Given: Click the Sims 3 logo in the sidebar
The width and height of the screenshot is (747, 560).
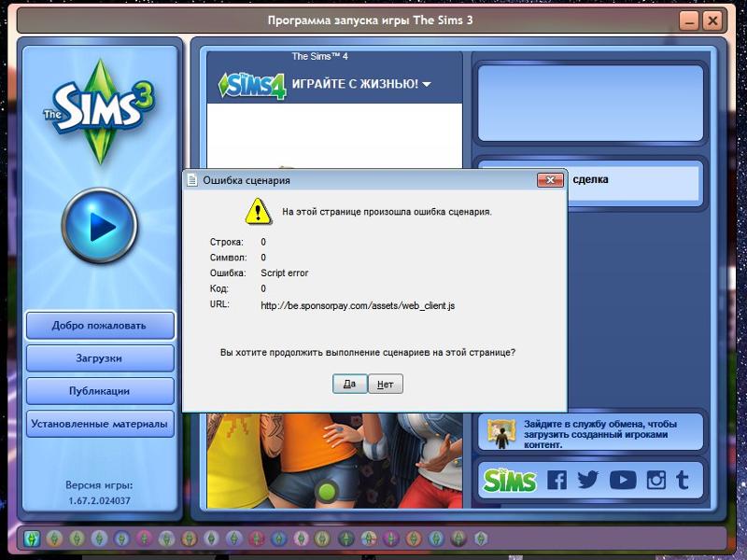Looking at the screenshot, I should click(100, 110).
